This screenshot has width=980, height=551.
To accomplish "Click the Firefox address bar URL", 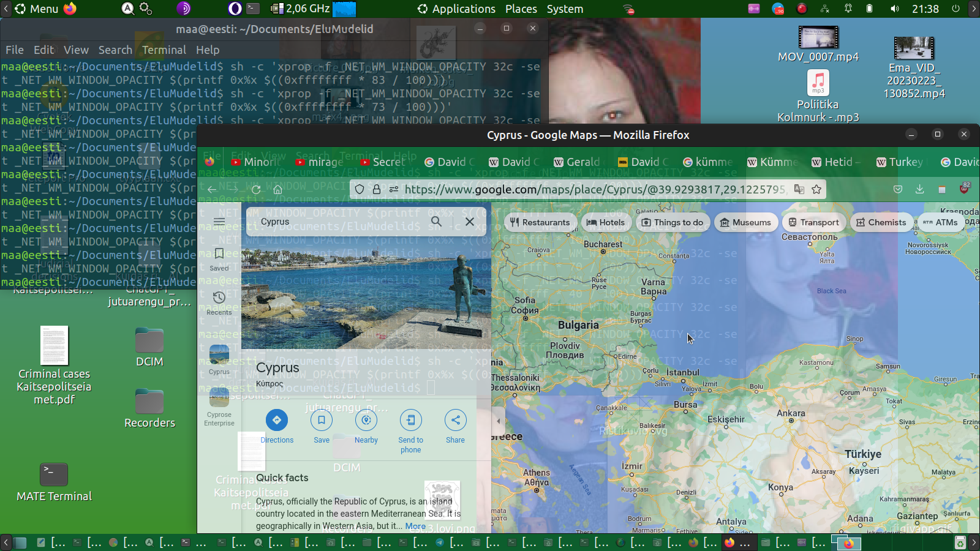I will tap(594, 190).
